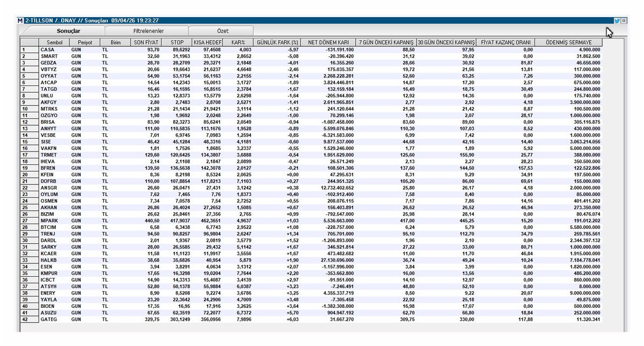Viewport: 644px width, 346px height.
Task: Sort by NET DÖNEM KARI header
Action: [328, 42]
